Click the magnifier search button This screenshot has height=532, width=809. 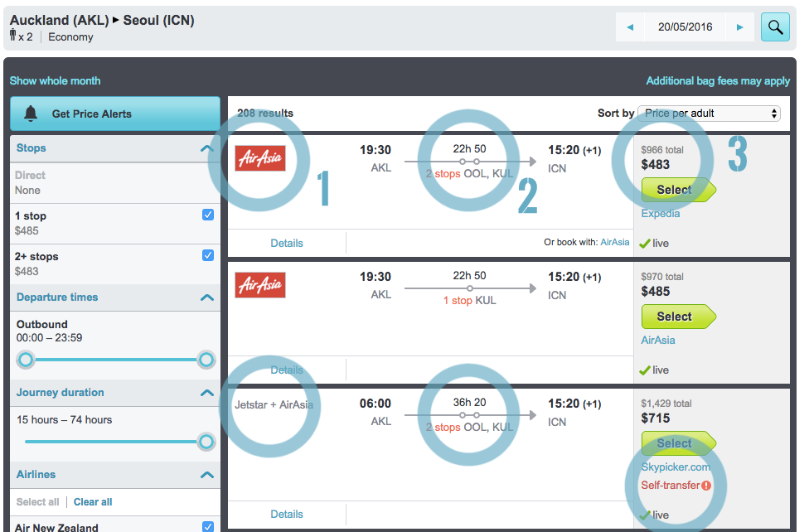(x=775, y=27)
